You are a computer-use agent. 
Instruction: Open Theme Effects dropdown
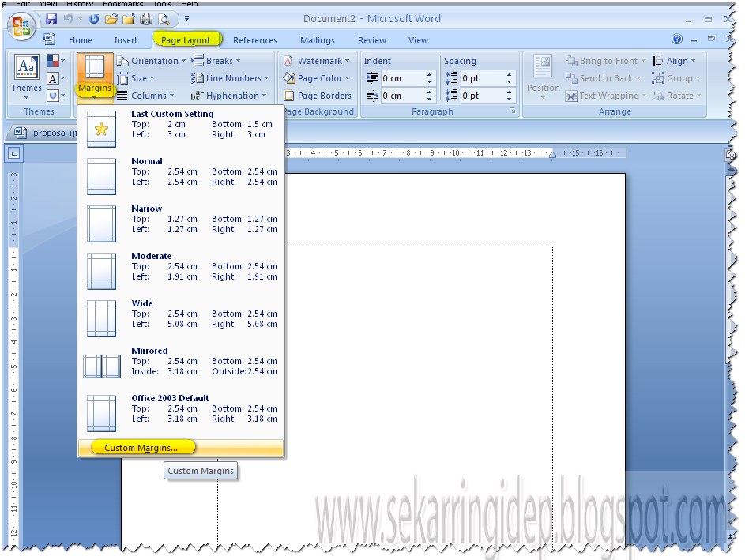55,96
